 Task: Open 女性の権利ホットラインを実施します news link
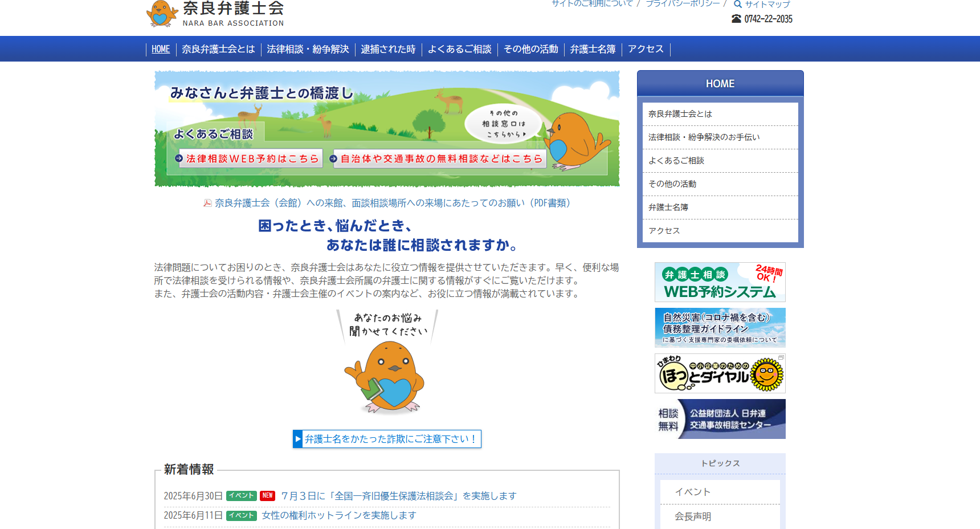click(x=339, y=515)
